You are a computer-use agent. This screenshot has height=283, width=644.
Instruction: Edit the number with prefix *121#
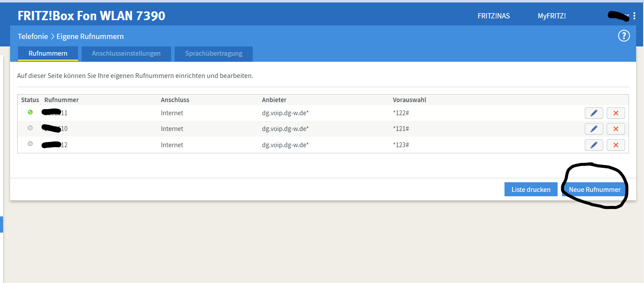pos(594,129)
